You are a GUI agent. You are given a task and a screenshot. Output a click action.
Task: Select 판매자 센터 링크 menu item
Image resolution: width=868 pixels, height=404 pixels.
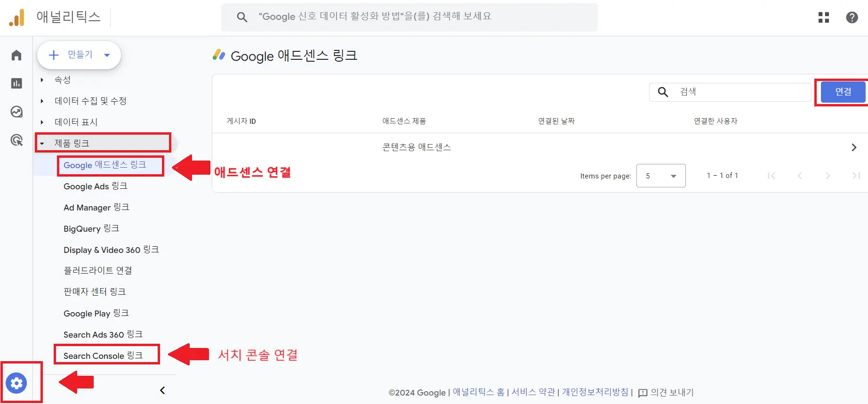(x=95, y=292)
